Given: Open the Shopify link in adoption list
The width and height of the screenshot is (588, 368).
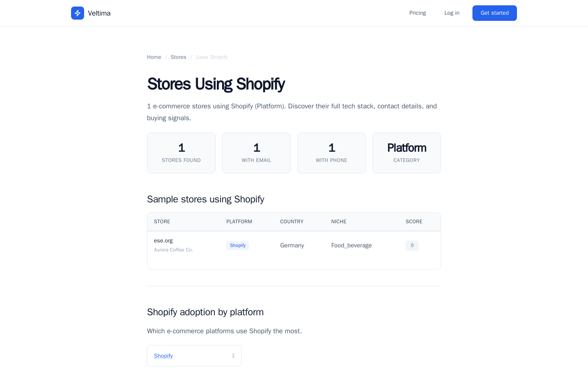Looking at the screenshot, I should point(163,356).
